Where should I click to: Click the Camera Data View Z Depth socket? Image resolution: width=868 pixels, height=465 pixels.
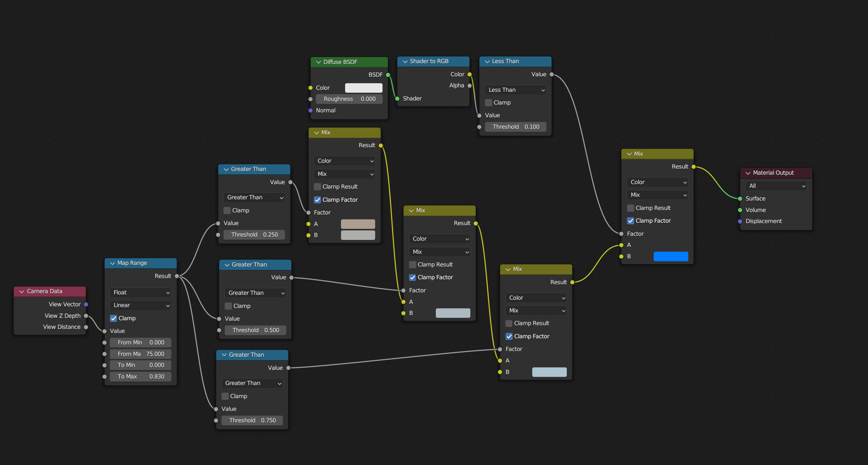tap(86, 316)
